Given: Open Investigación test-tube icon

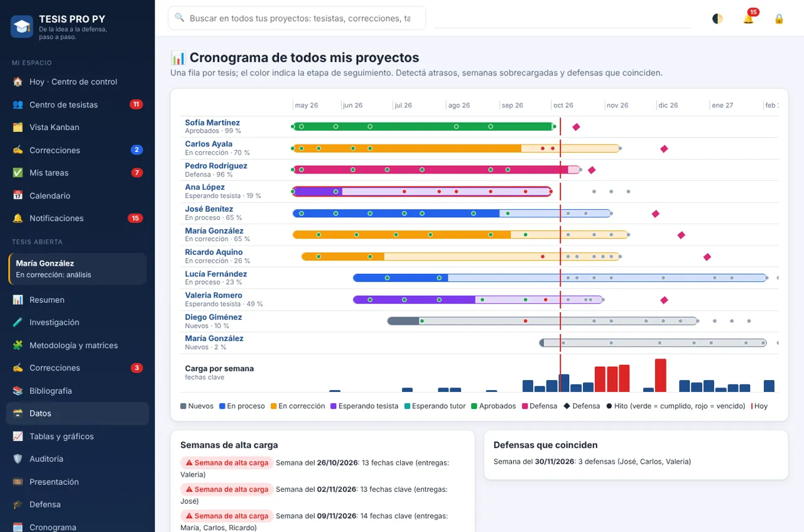Looking at the screenshot, I should 18,322.
